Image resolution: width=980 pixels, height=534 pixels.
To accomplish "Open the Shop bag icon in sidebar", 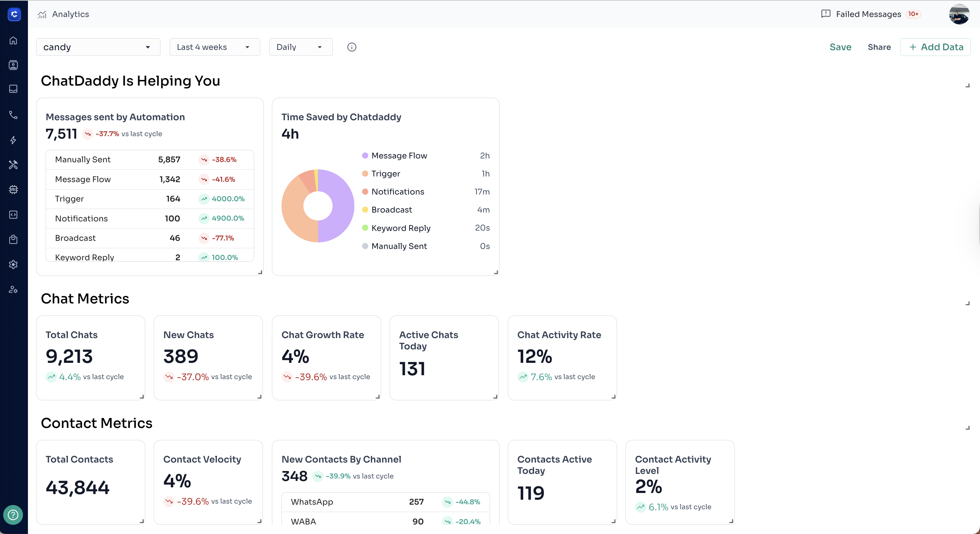I will click(x=13, y=239).
